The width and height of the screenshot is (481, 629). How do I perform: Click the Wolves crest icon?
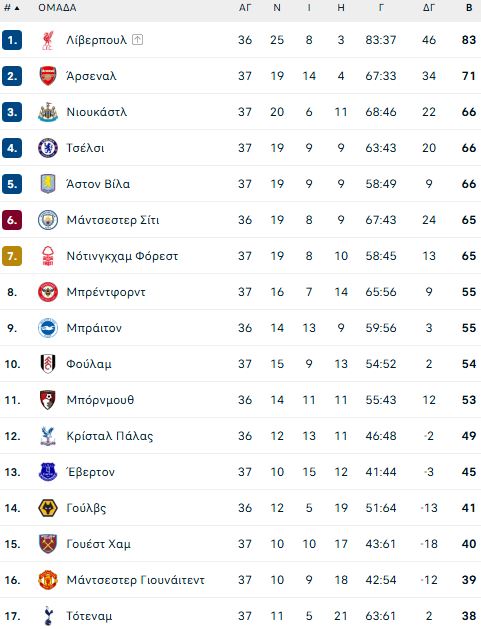(48, 508)
